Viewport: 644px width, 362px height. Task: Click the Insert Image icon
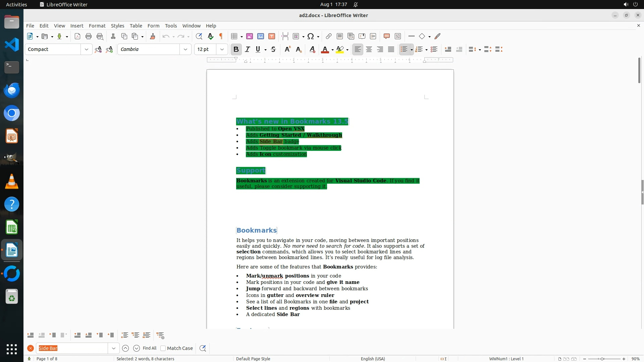tap(250, 36)
